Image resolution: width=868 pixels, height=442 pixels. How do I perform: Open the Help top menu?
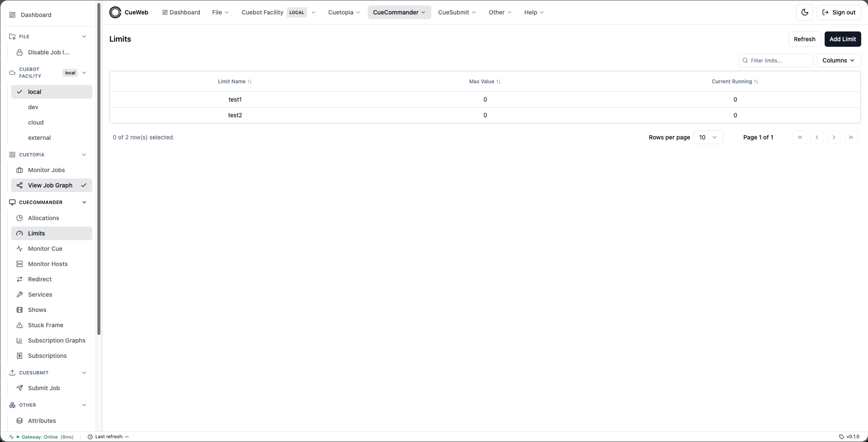click(534, 12)
